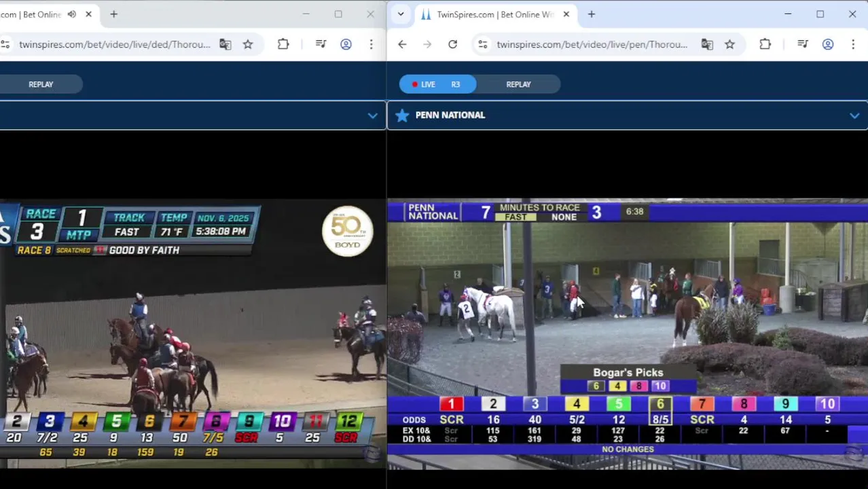Viewport: 868px width, 489px height.
Task: Go back in right browser window
Action: pyautogui.click(x=402, y=44)
